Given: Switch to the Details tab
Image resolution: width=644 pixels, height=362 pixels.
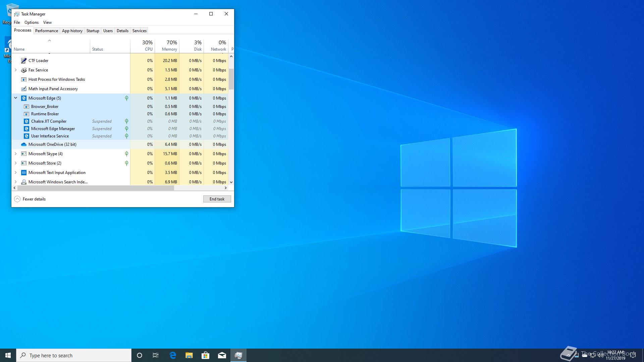Looking at the screenshot, I should [122, 31].
